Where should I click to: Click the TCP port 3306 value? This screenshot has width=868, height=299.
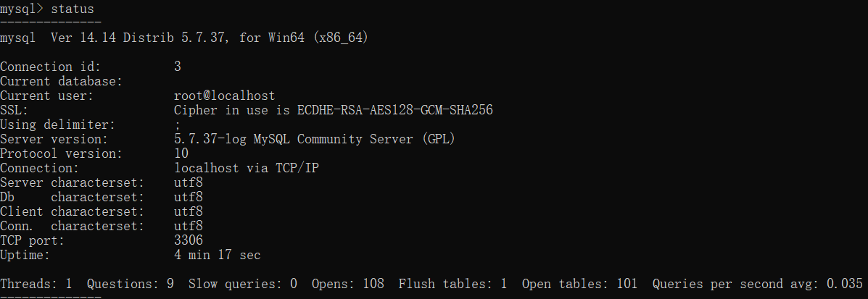[x=189, y=240]
